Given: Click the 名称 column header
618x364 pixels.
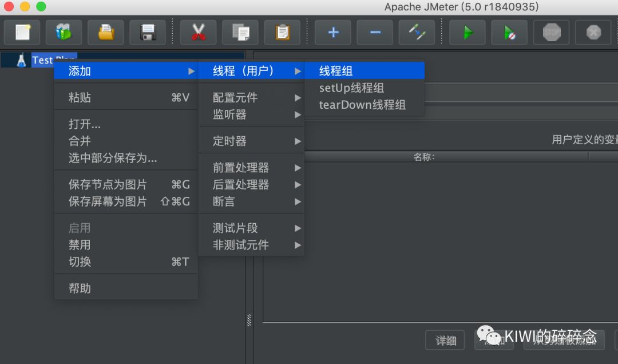Looking at the screenshot, I should pos(423,157).
